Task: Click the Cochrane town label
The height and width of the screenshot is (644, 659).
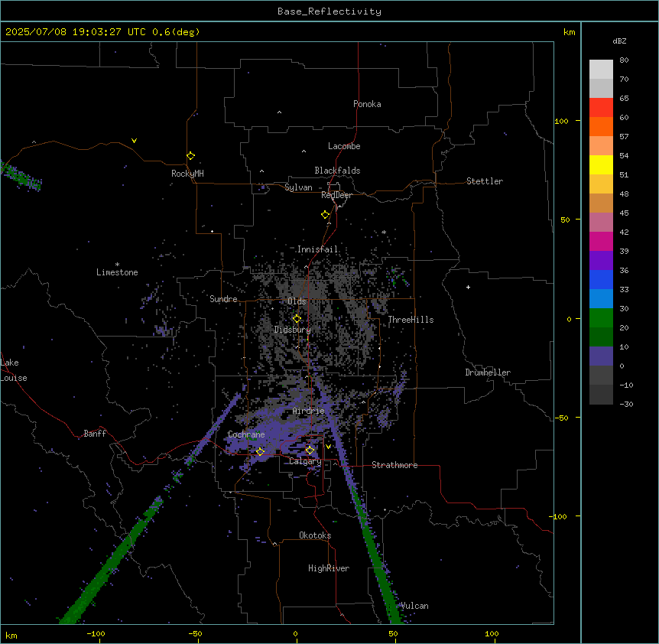Action: (246, 434)
